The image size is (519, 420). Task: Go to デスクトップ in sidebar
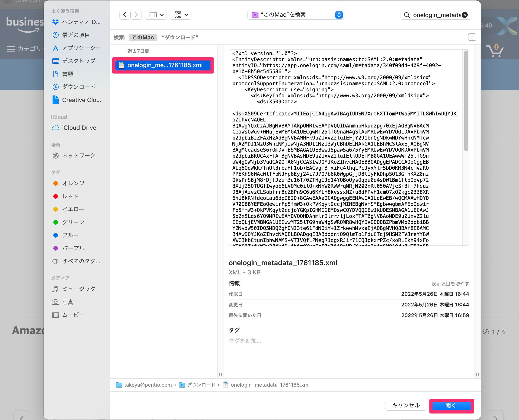(74, 61)
